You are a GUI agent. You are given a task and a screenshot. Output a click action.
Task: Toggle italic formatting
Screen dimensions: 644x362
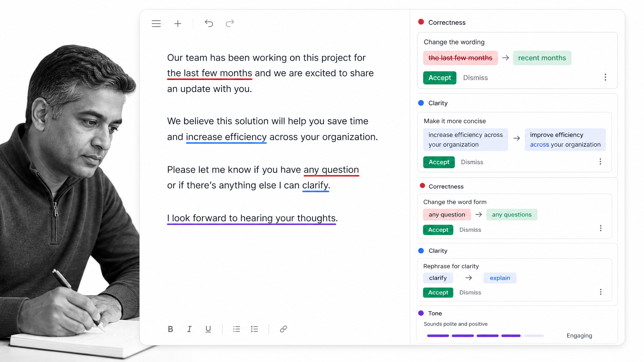189,329
